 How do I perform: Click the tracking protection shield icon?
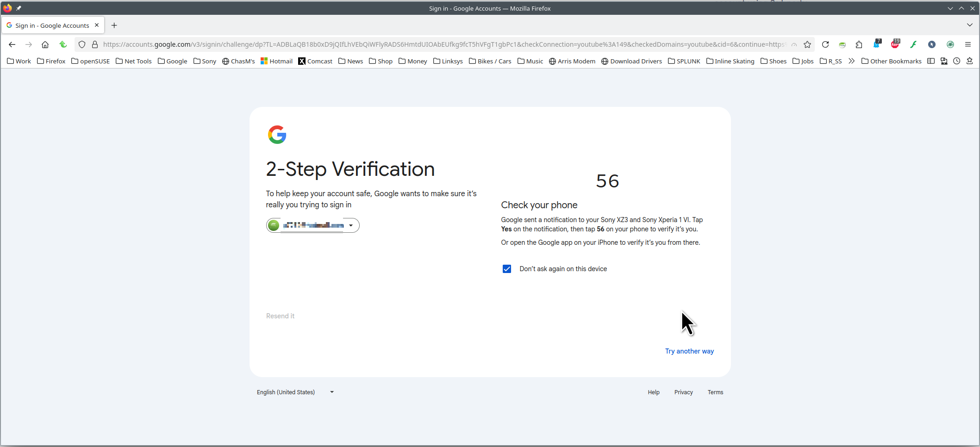[82, 44]
